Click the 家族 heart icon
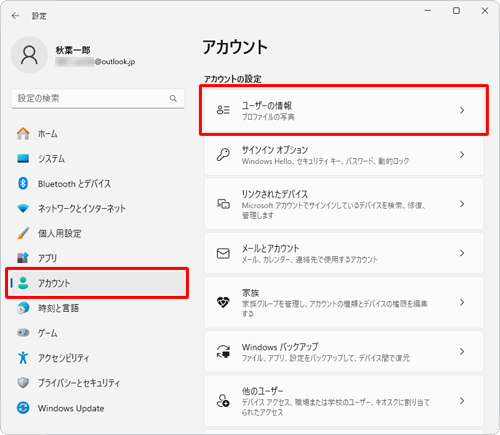This screenshot has height=435, width=500. click(223, 302)
